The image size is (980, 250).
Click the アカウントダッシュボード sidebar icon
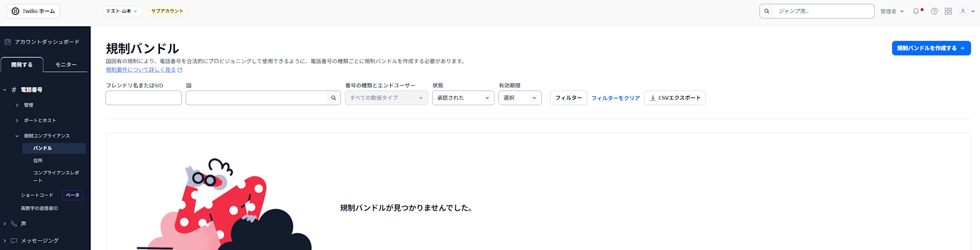pos(8,42)
